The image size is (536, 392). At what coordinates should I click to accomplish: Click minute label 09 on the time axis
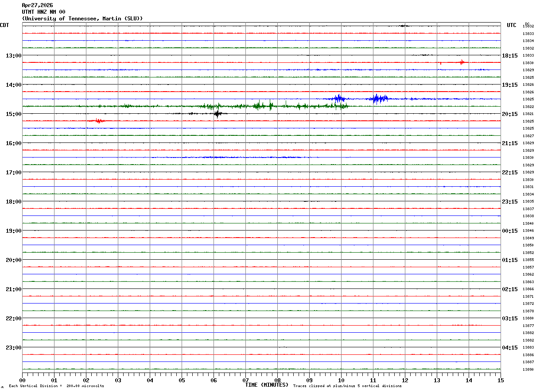point(309,380)
